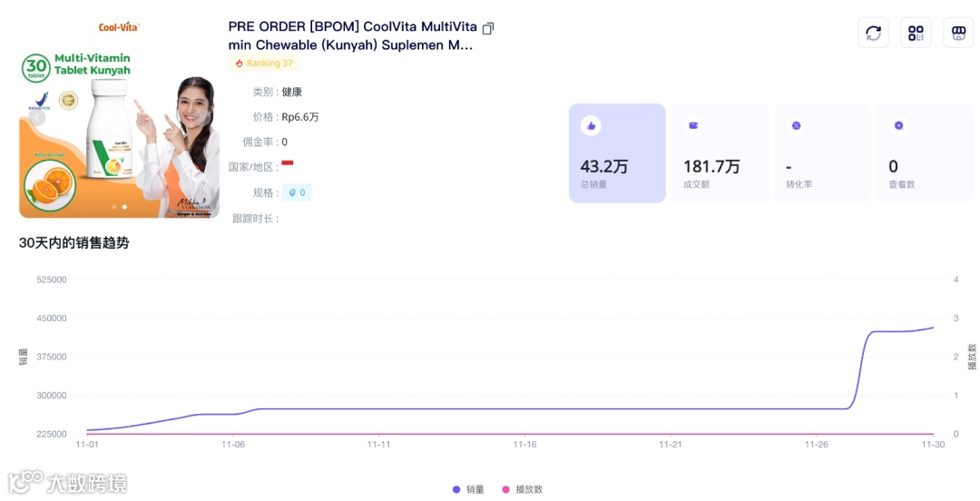Open the QR code grid icon
The image size is (980, 501).
pos(916,33)
